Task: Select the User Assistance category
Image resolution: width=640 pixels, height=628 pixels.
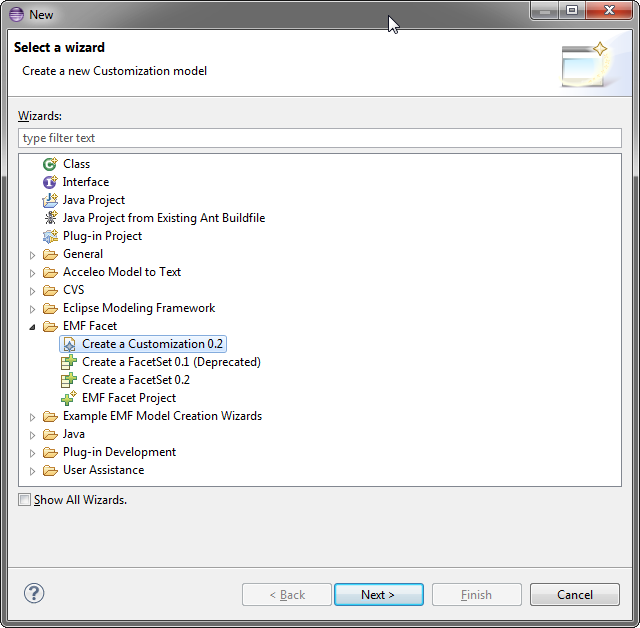Action: tap(103, 470)
